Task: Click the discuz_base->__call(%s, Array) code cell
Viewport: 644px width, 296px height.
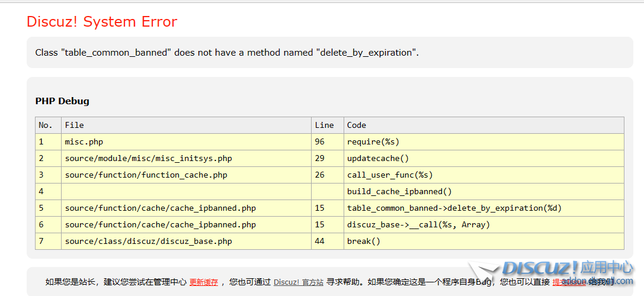Action: [418, 225]
